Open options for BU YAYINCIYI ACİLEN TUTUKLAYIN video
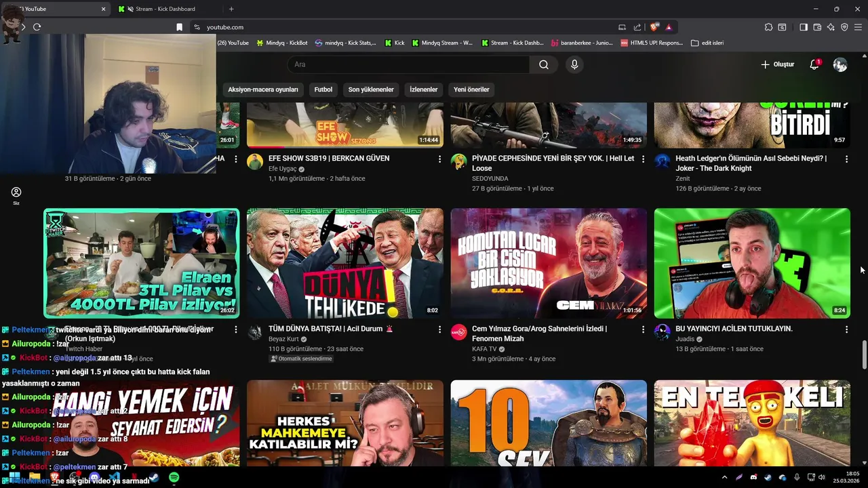The image size is (868, 488). [846, 329]
